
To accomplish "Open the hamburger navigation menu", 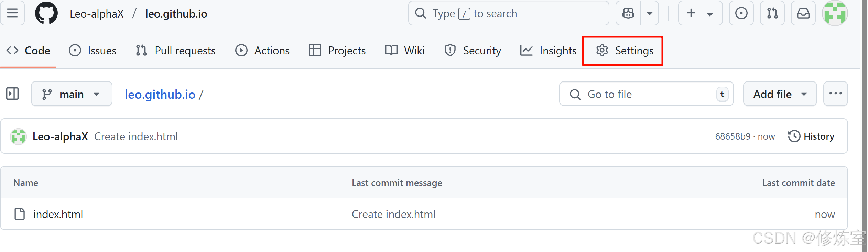I will pos(12,13).
